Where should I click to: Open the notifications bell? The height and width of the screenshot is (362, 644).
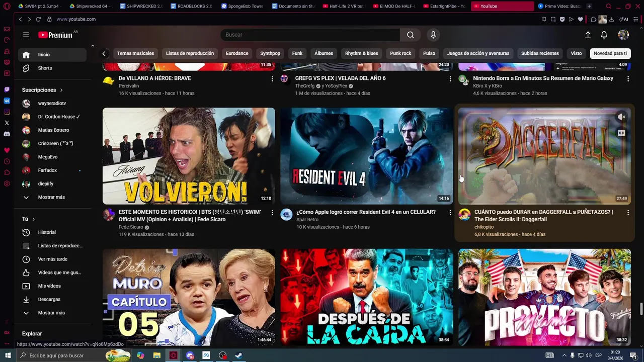[x=604, y=35]
